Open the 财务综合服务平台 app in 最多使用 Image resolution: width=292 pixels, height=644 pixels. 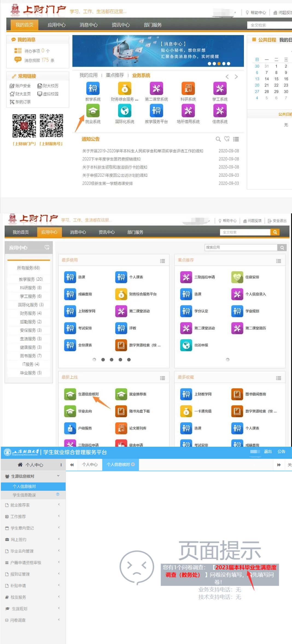coord(121,294)
